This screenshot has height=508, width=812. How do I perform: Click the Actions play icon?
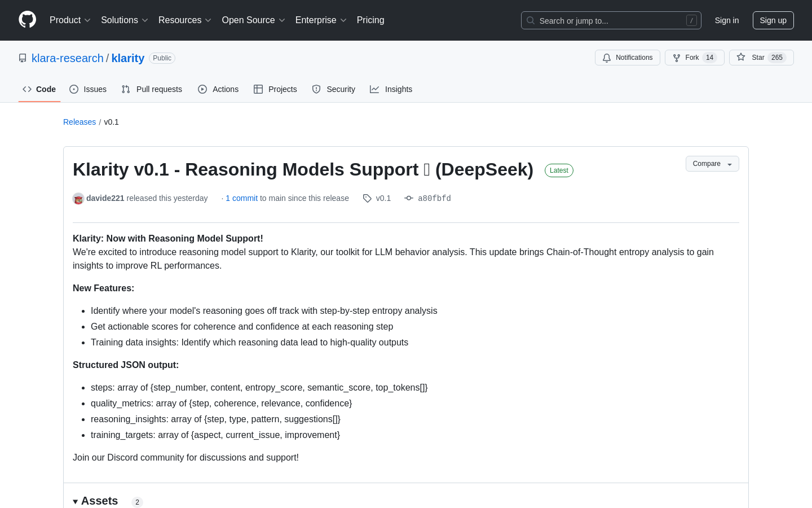point(202,89)
